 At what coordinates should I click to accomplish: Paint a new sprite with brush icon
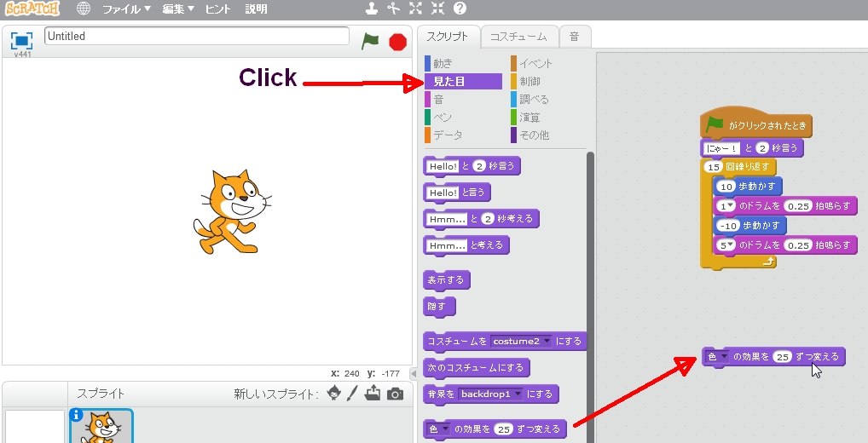coord(352,394)
